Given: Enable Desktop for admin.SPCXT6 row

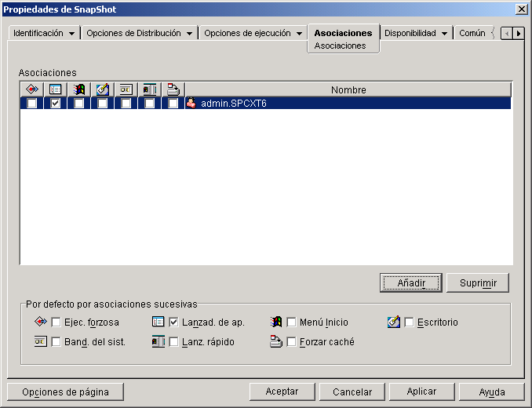Looking at the screenshot, I should pyautogui.click(x=103, y=103).
